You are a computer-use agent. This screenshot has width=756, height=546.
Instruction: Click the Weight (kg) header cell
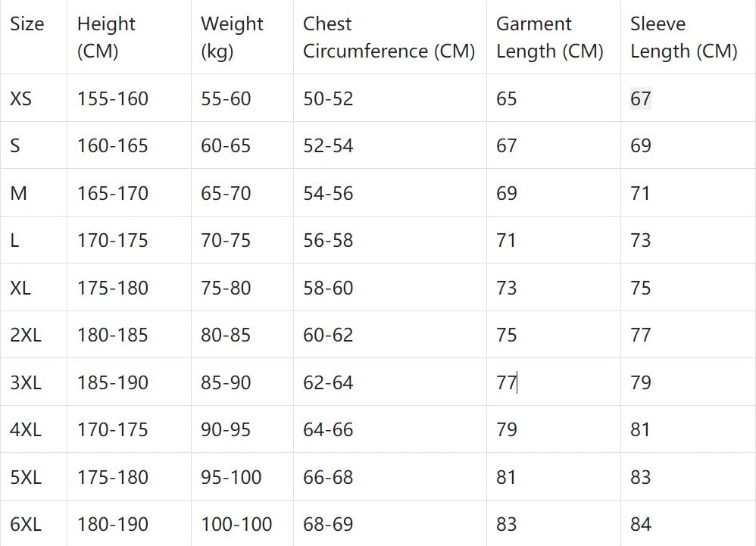[232, 37]
